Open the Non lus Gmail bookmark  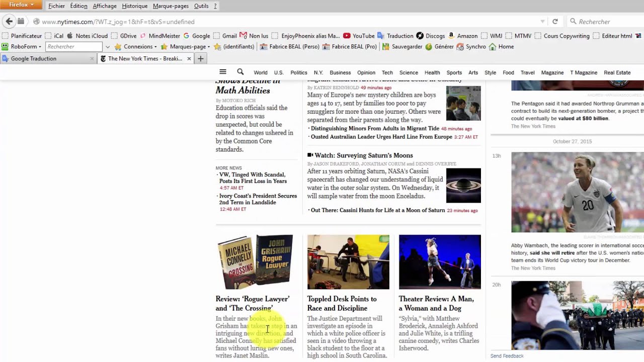pos(254,36)
